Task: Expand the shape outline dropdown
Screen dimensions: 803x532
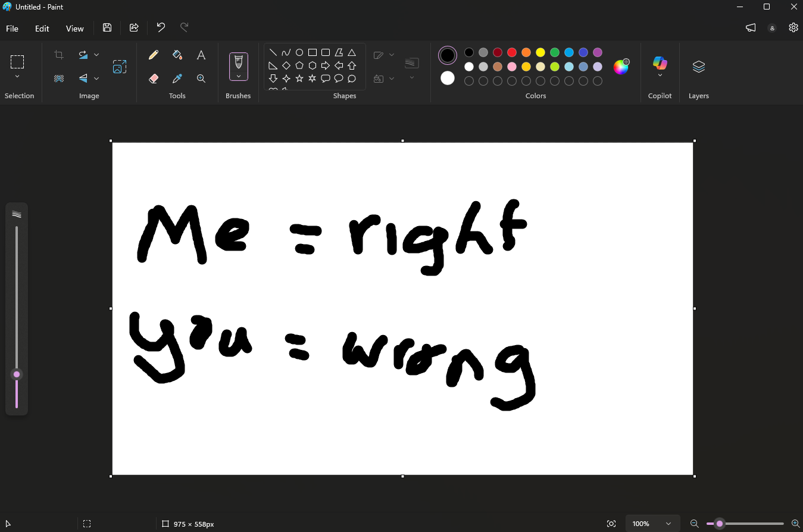Action: click(x=392, y=55)
